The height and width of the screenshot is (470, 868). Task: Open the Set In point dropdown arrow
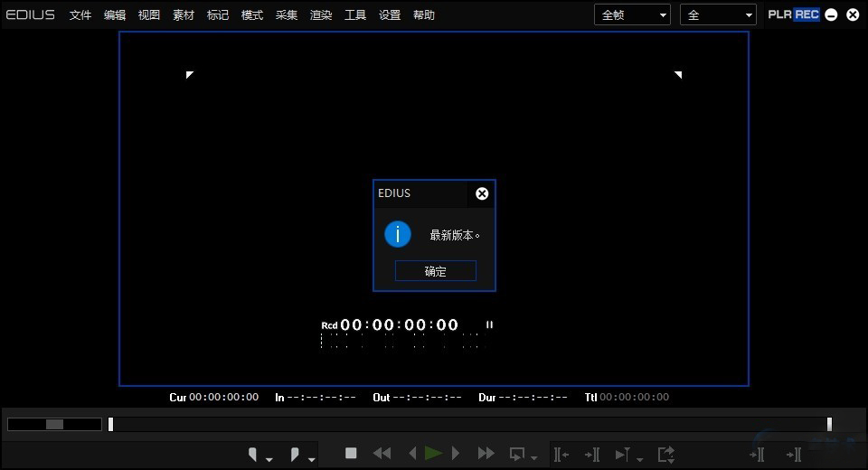pos(269,459)
